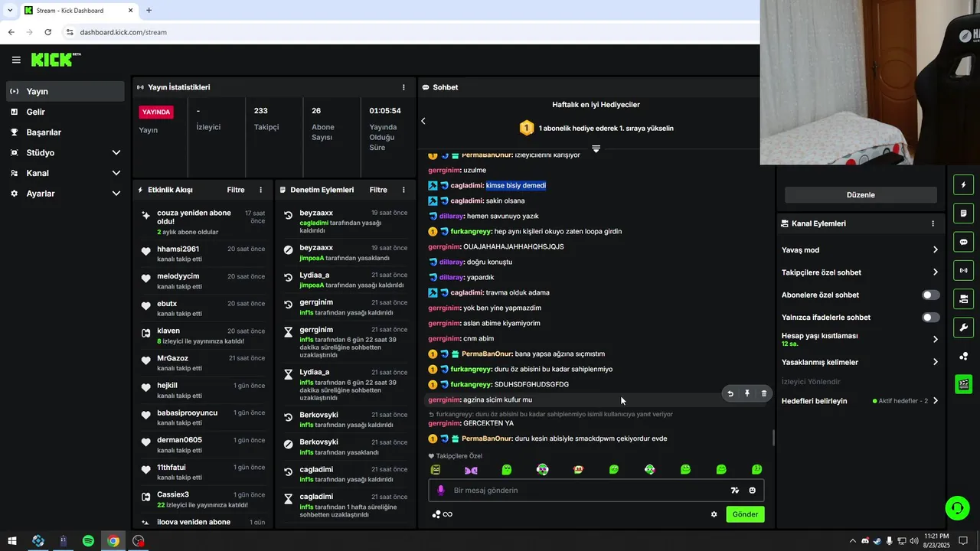Click username PermaBanOnur in last message
The height and width of the screenshot is (551, 980).
[487, 439]
